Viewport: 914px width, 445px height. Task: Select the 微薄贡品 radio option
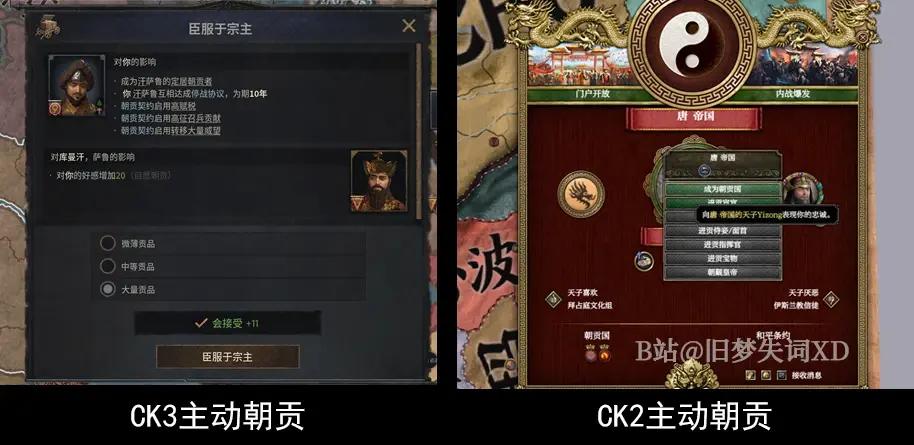pyautogui.click(x=107, y=243)
